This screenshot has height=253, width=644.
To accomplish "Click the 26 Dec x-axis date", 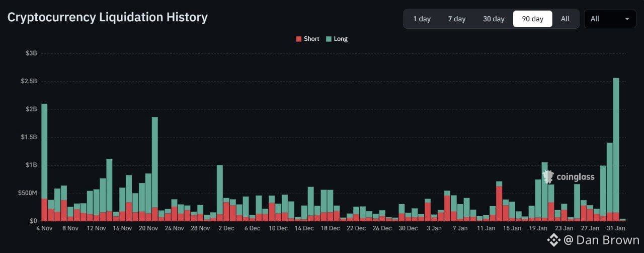I will point(382,228).
